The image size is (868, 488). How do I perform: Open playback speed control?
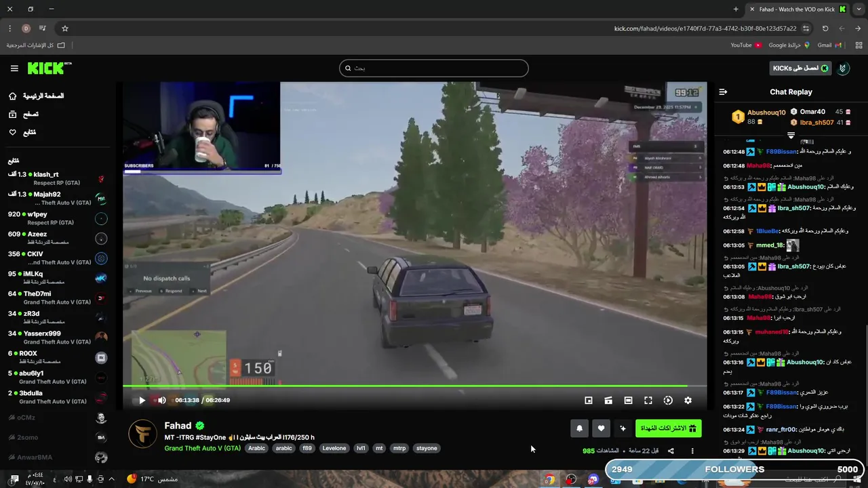point(668,401)
